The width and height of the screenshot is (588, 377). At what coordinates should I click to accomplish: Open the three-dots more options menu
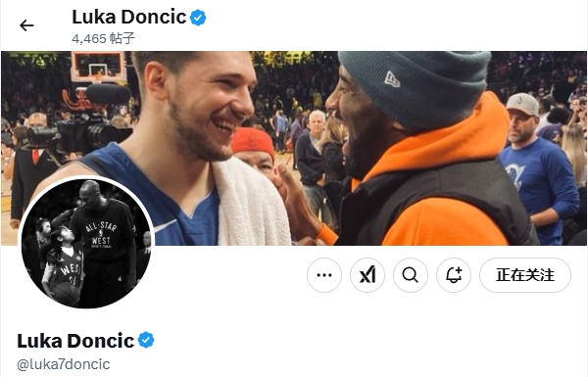point(324,275)
